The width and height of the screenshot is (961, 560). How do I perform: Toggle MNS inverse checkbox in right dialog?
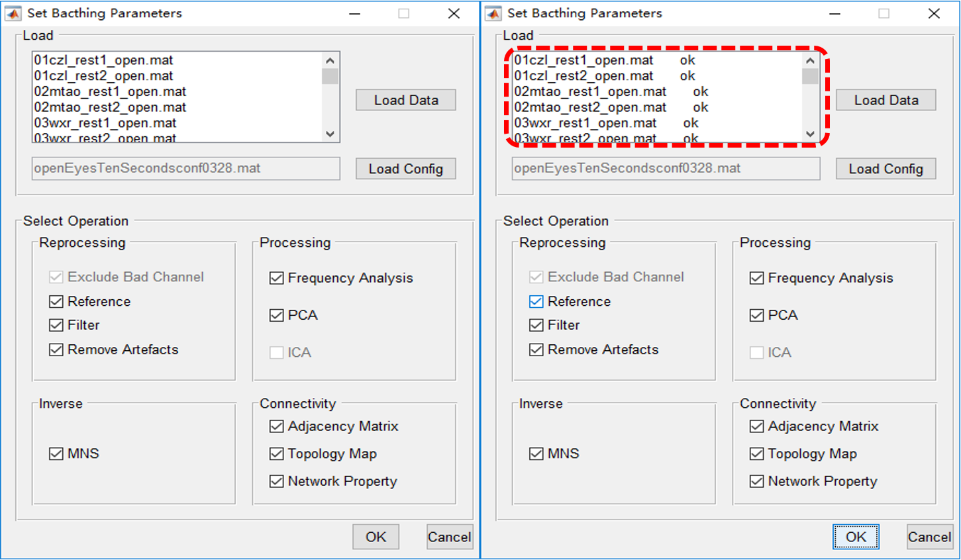536,454
